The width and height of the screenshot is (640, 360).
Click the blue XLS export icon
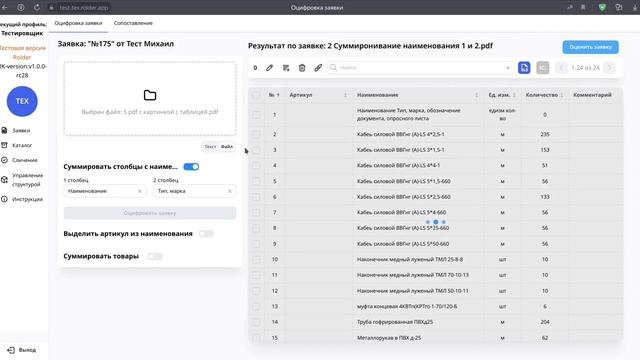click(524, 68)
